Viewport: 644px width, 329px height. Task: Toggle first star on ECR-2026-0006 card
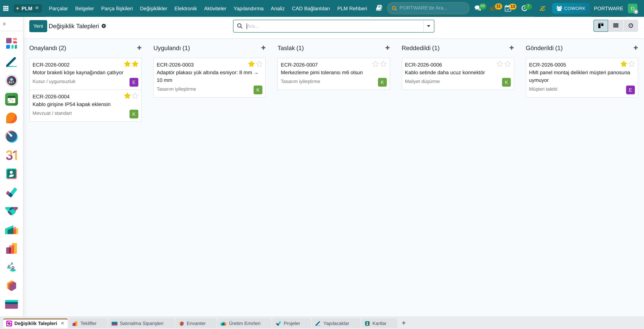[x=499, y=64]
